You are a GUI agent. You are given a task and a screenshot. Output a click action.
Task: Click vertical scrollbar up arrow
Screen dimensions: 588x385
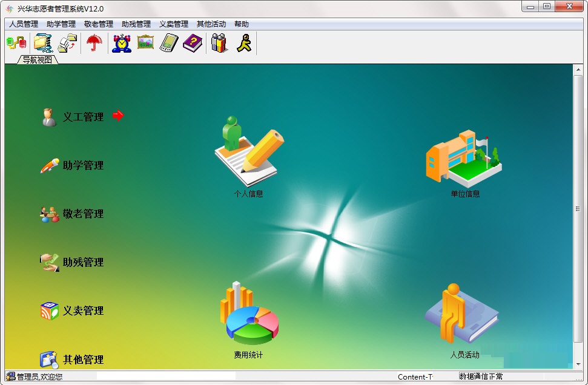578,70
